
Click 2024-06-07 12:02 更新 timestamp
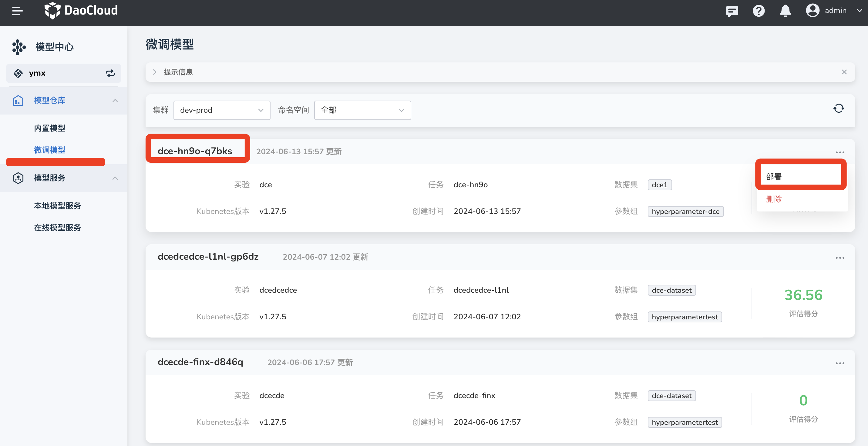tap(325, 257)
